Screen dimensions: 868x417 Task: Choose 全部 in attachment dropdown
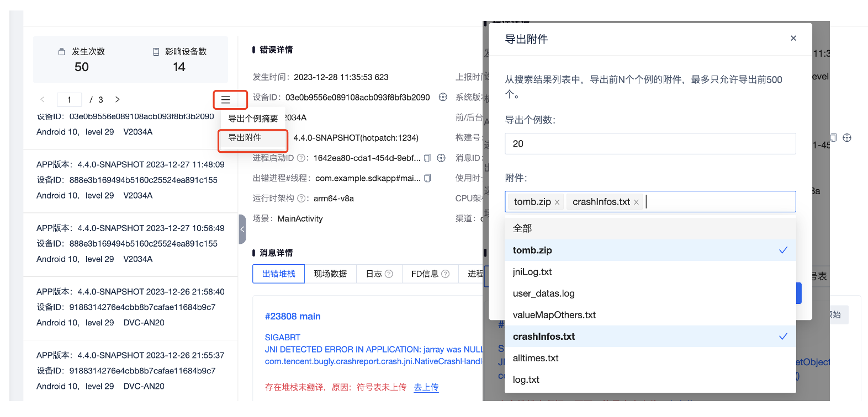pos(522,228)
